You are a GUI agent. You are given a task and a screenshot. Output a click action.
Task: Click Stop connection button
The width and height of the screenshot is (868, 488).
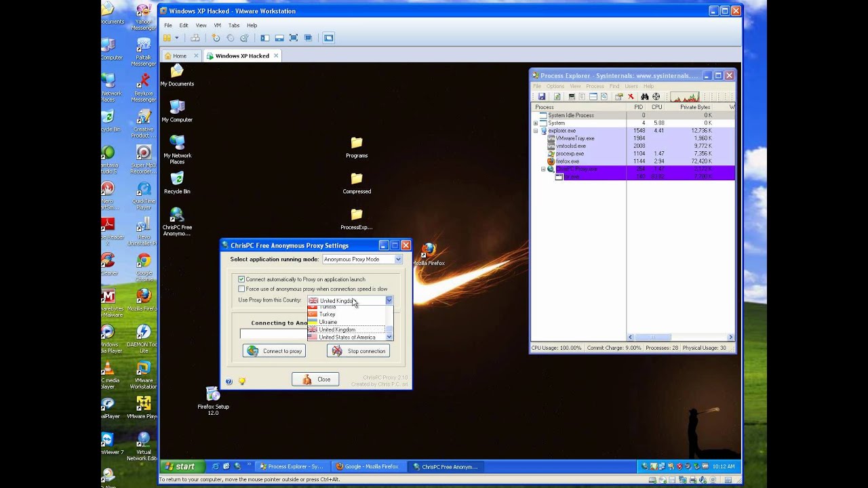(358, 351)
